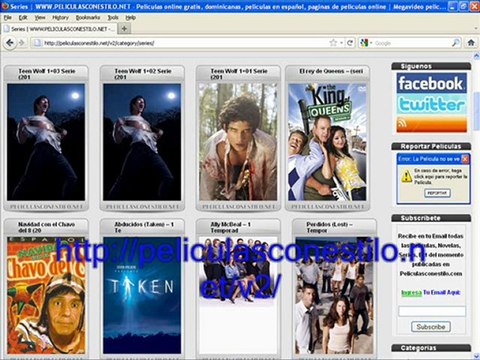This screenshot has height=360, width=480.
Task: Select the Series browser tab
Action: pos(59,29)
